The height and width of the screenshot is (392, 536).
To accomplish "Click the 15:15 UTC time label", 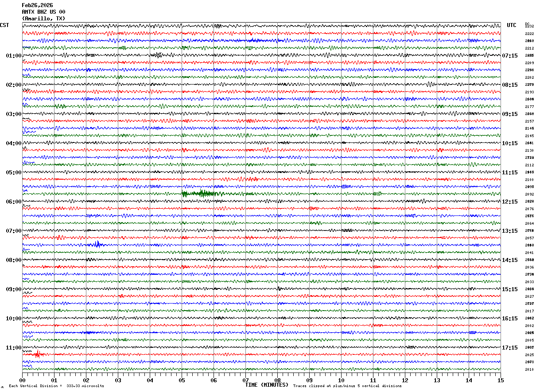I will click(509, 289).
